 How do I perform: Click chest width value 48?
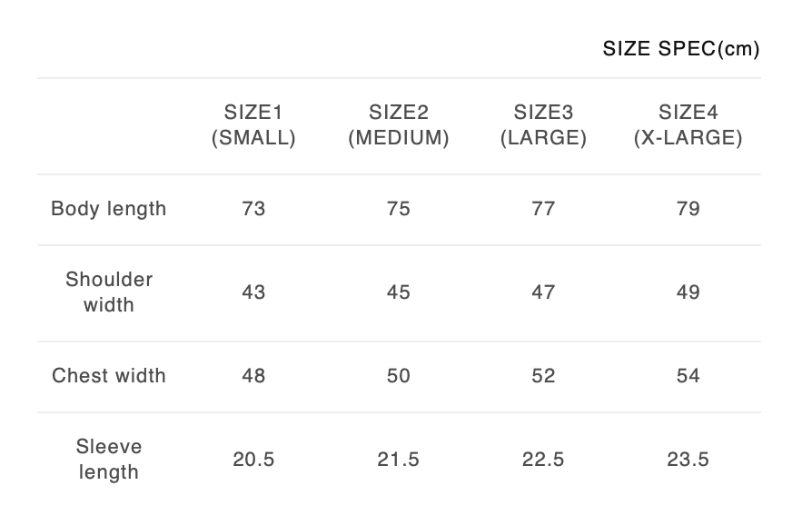[253, 376]
